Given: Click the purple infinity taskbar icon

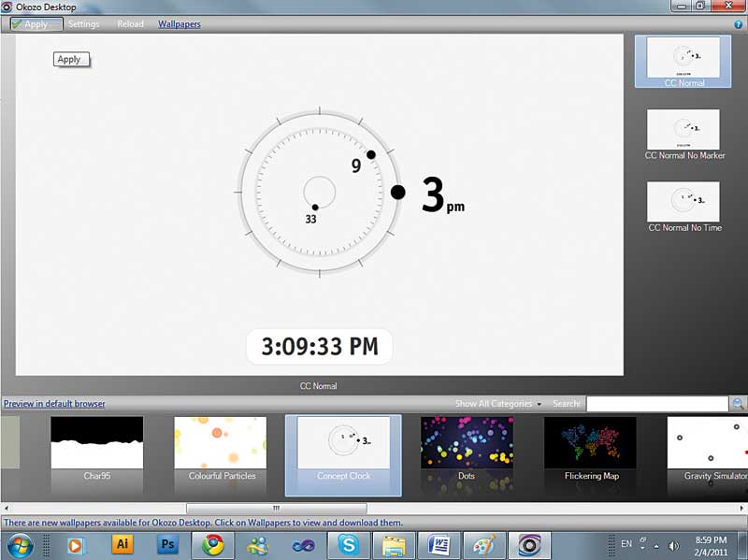Looking at the screenshot, I should tap(303, 545).
